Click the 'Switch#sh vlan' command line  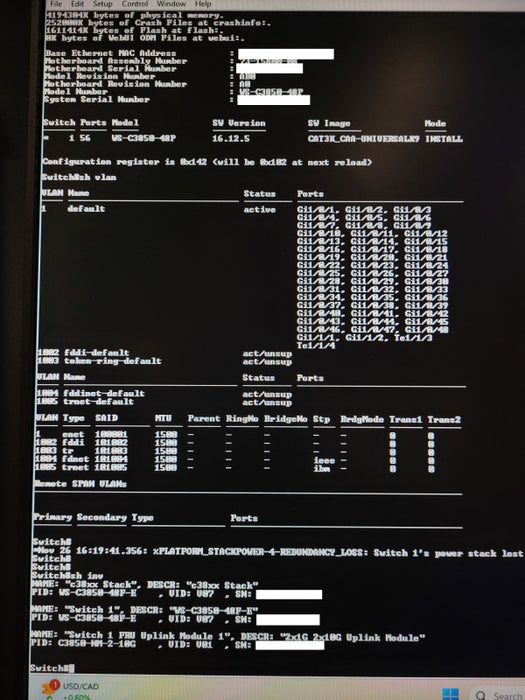(x=79, y=177)
